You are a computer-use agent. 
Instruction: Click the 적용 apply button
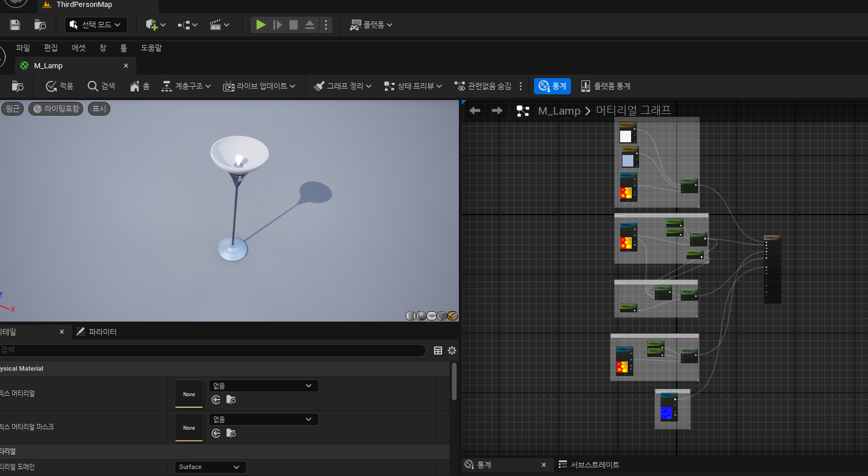pos(60,86)
